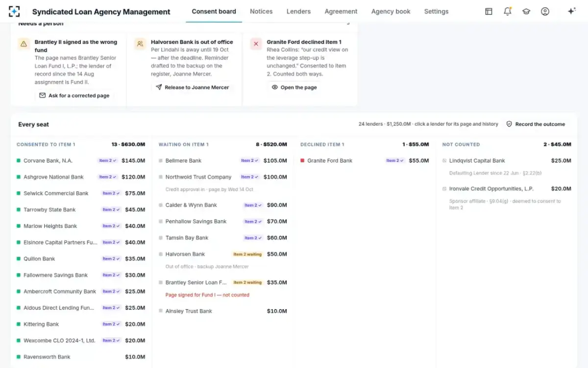Select Ravensworth Bank

pos(81,357)
